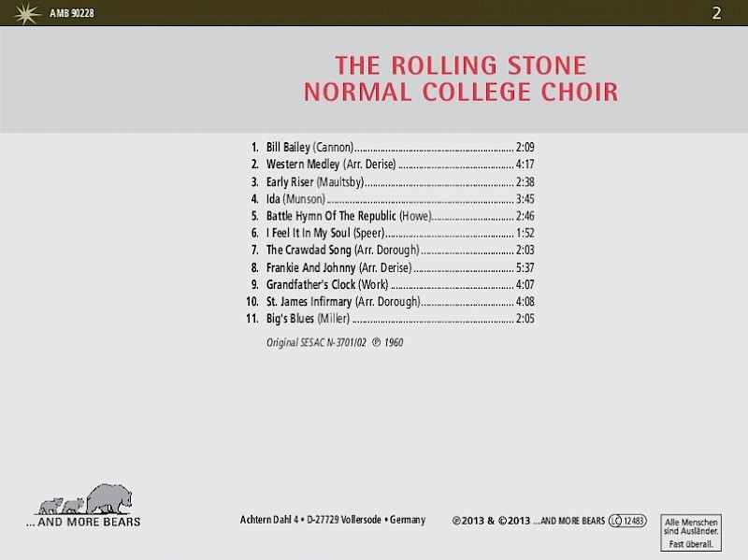Click the LC 12483 label code mark

[x=628, y=520]
